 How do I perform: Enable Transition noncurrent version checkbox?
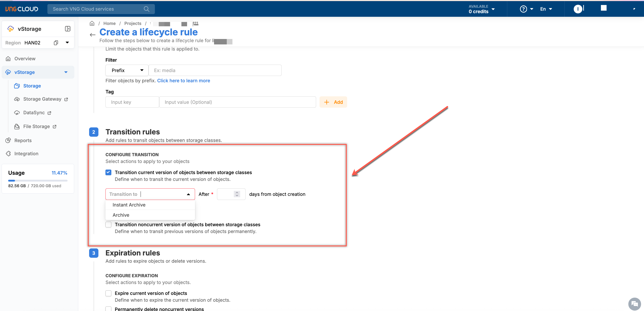tap(108, 224)
